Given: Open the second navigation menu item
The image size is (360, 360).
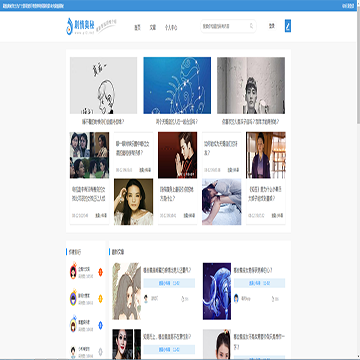Looking at the screenshot, I should click(153, 28).
